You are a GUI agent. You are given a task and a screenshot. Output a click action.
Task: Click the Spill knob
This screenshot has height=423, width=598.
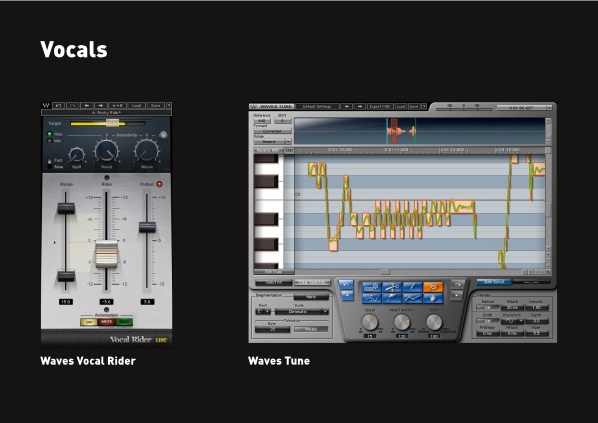pos(77,155)
